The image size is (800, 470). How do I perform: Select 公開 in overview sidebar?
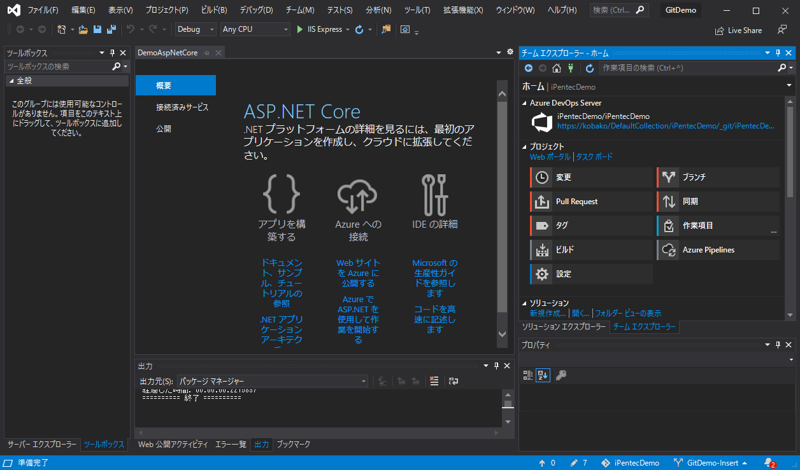163,129
